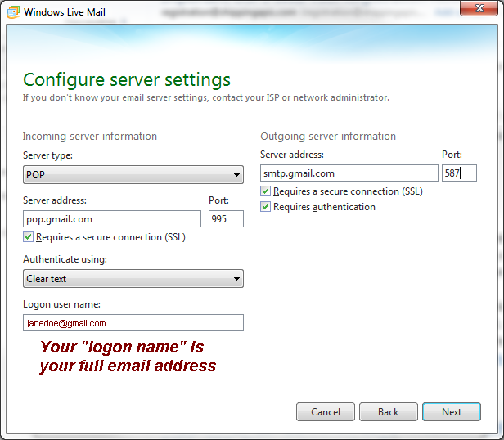The width and height of the screenshot is (504, 440).
Task: Toggle outgoing Requires a secure connection checkbox
Action: coord(265,191)
